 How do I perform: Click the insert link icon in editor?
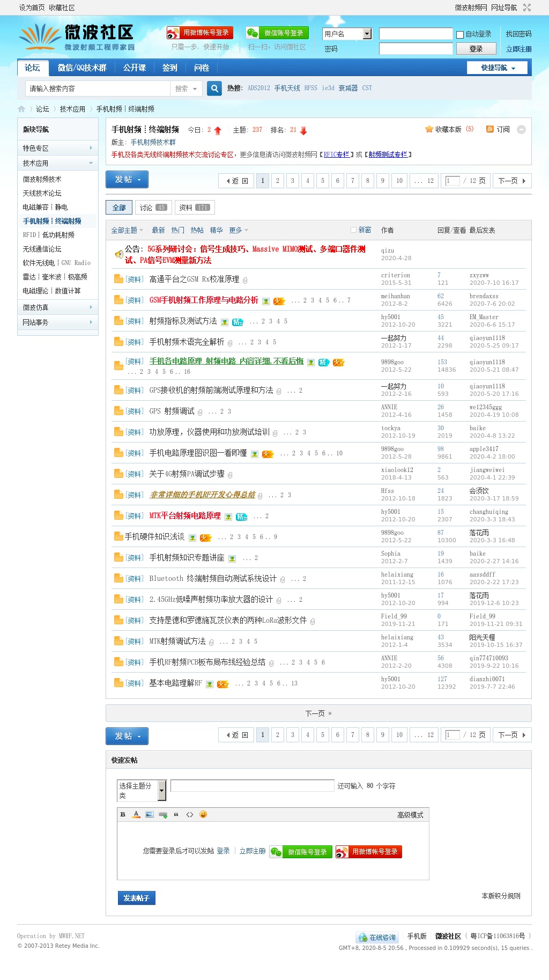(163, 814)
